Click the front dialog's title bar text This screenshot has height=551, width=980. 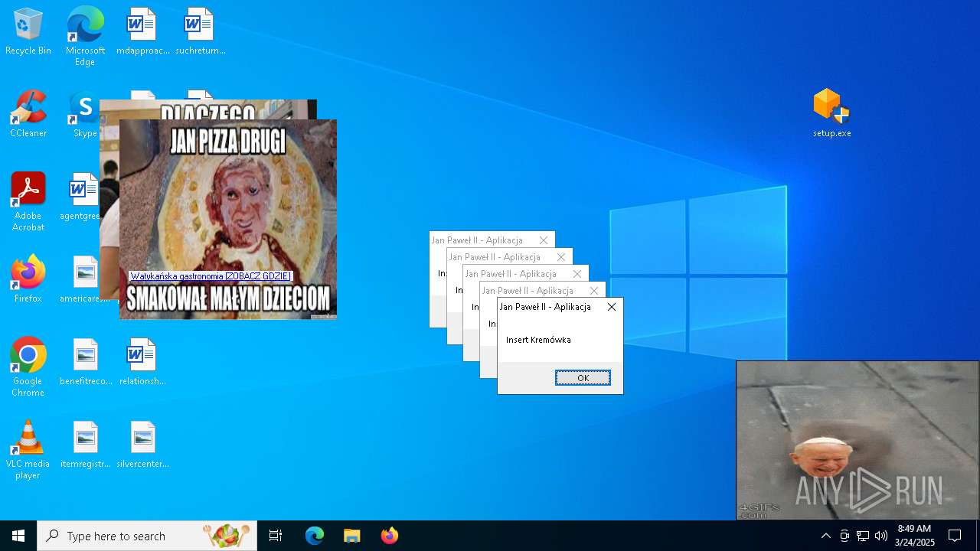click(x=545, y=307)
